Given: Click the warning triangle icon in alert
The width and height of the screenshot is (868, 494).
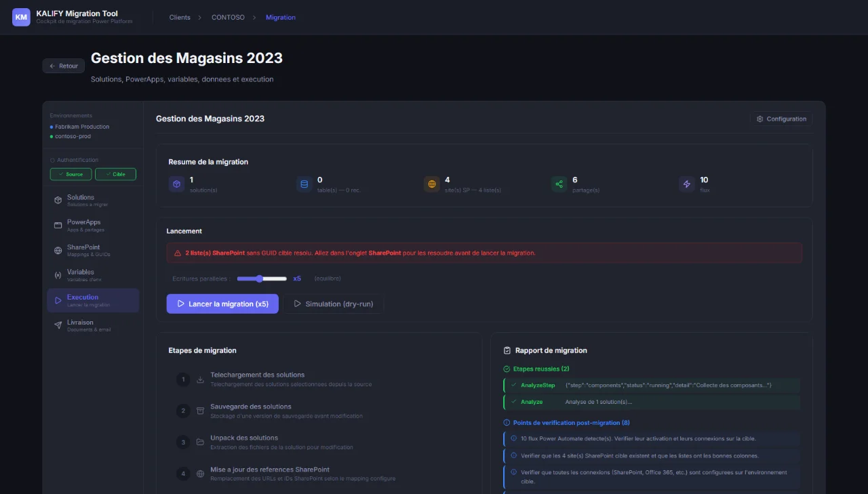Looking at the screenshot, I should pyautogui.click(x=178, y=253).
